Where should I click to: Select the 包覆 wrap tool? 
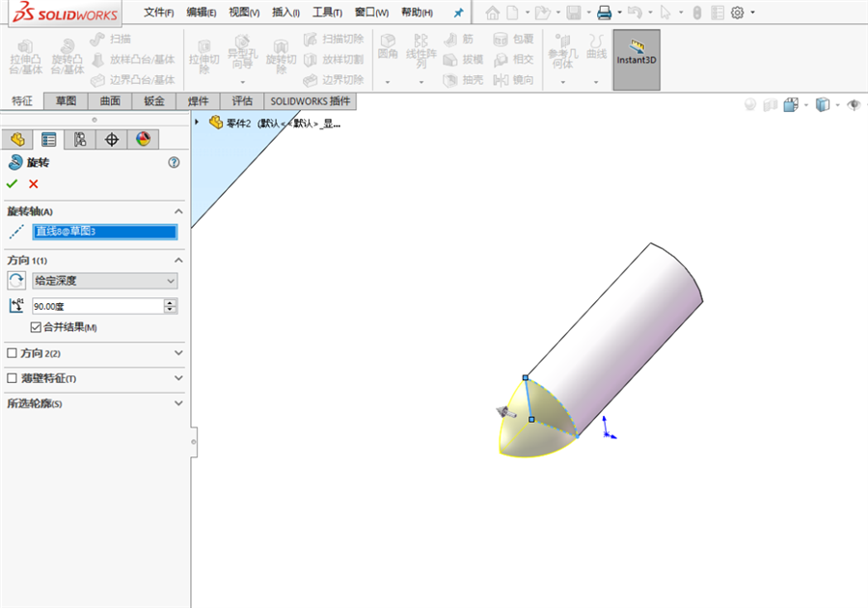point(513,39)
